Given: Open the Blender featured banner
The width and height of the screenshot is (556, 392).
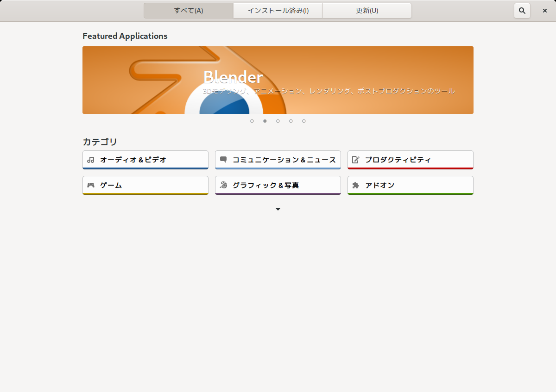Looking at the screenshot, I should 278,80.
